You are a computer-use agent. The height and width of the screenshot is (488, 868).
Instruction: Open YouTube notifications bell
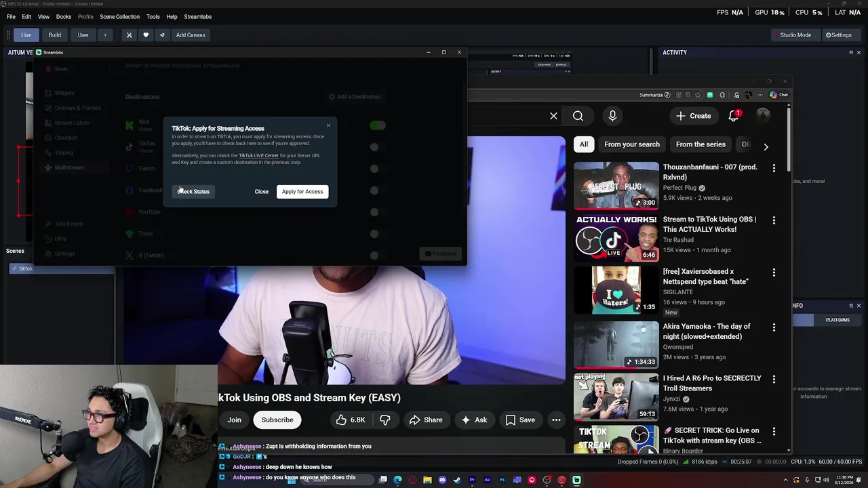(734, 116)
